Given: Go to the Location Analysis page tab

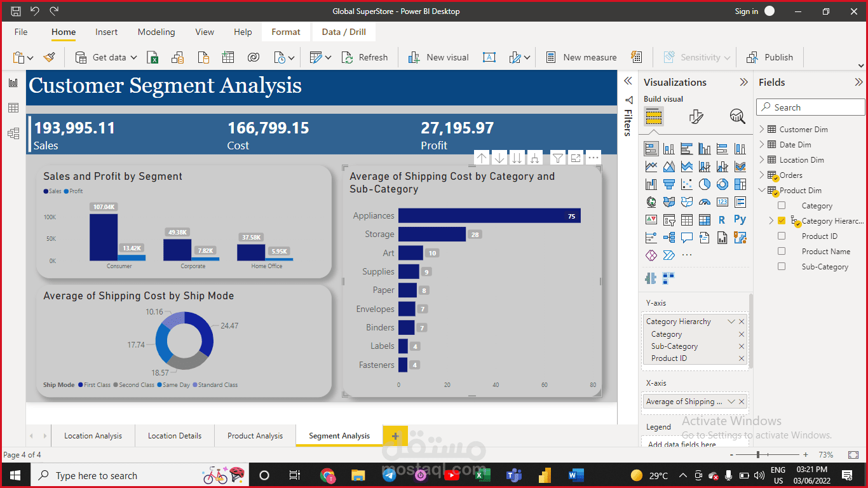Looking at the screenshot, I should [93, 436].
